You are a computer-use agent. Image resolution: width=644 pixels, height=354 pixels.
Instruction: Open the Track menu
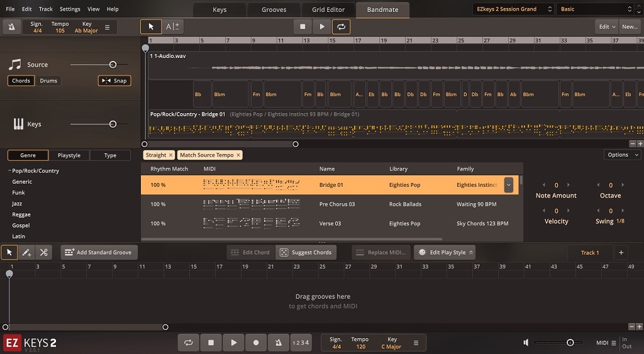(45, 9)
